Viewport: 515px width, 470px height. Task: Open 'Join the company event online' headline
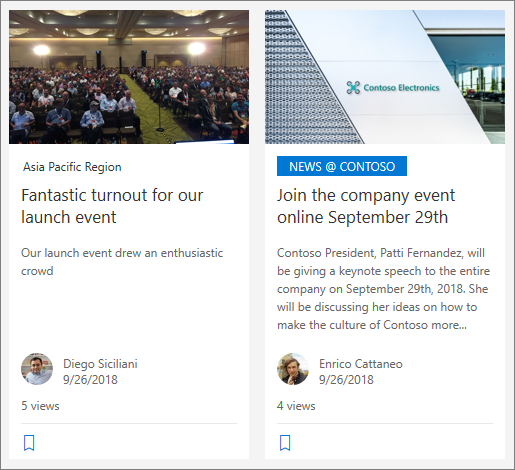366,206
